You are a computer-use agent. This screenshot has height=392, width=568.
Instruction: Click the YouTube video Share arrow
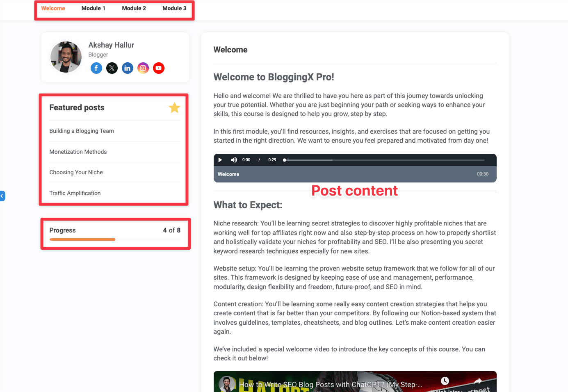click(478, 381)
